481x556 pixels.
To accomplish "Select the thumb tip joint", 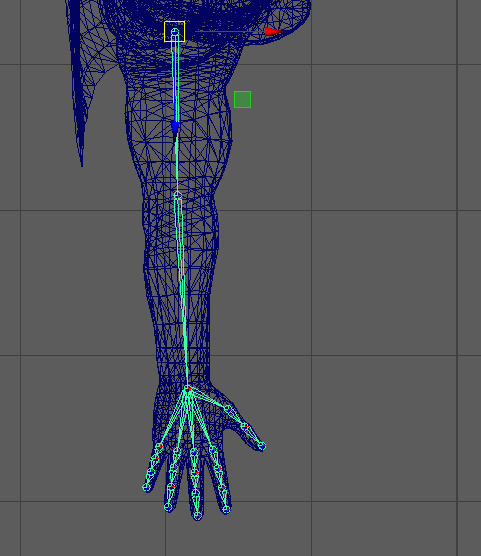I will [262, 446].
